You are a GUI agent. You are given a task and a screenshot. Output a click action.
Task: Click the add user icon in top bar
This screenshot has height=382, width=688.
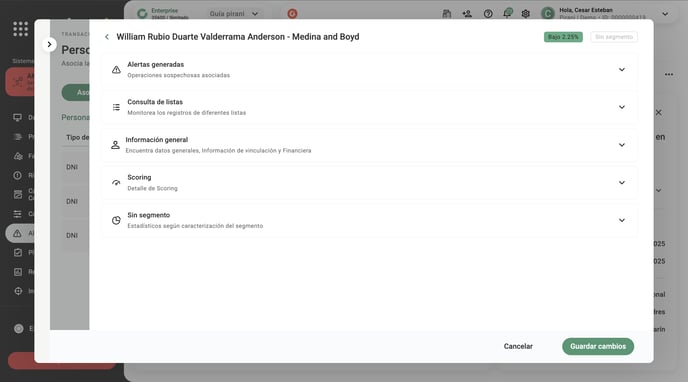467,14
